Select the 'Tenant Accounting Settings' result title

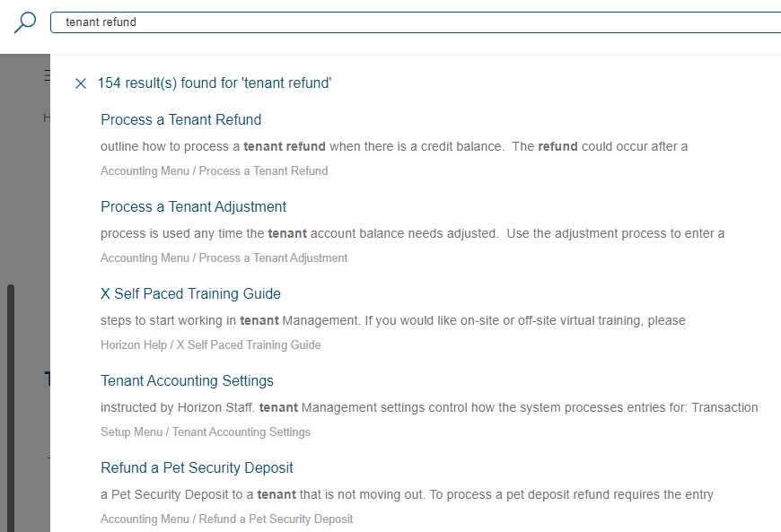[x=187, y=380]
